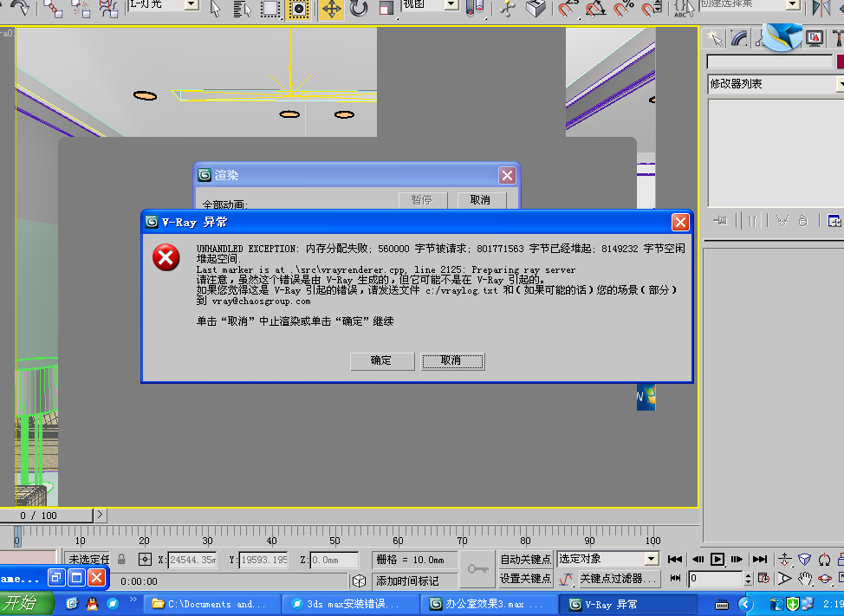This screenshot has height=616, width=844.
Task: Switch to the Display command panel tab
Action: tap(815, 38)
